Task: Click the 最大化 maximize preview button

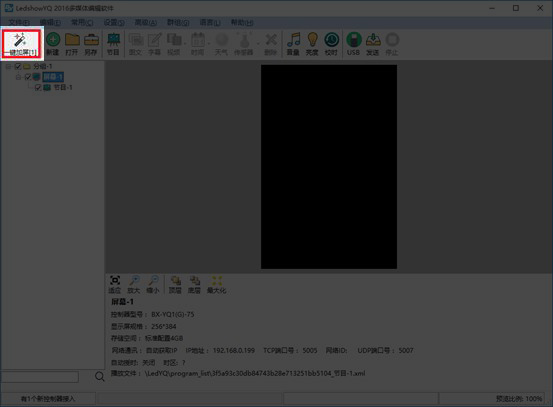Action: tap(217, 285)
